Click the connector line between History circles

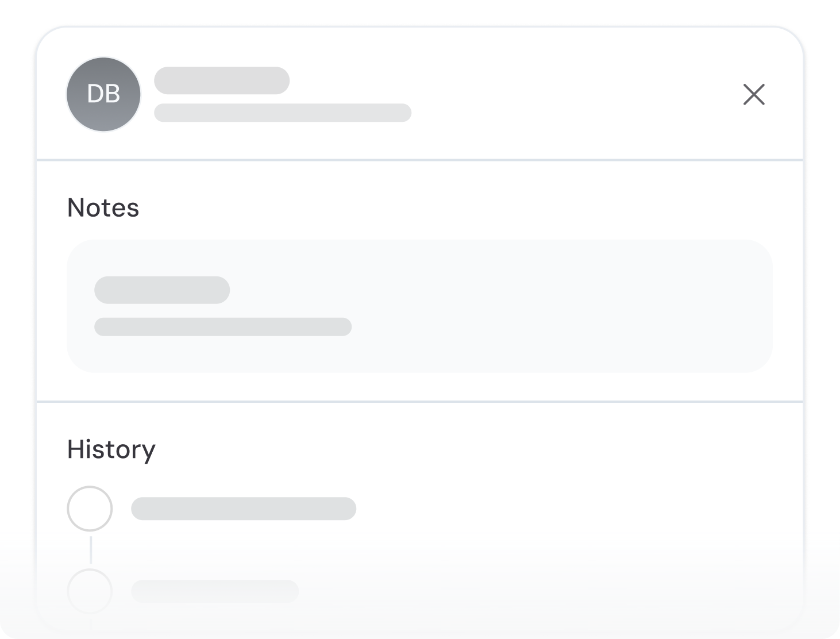[90, 550]
